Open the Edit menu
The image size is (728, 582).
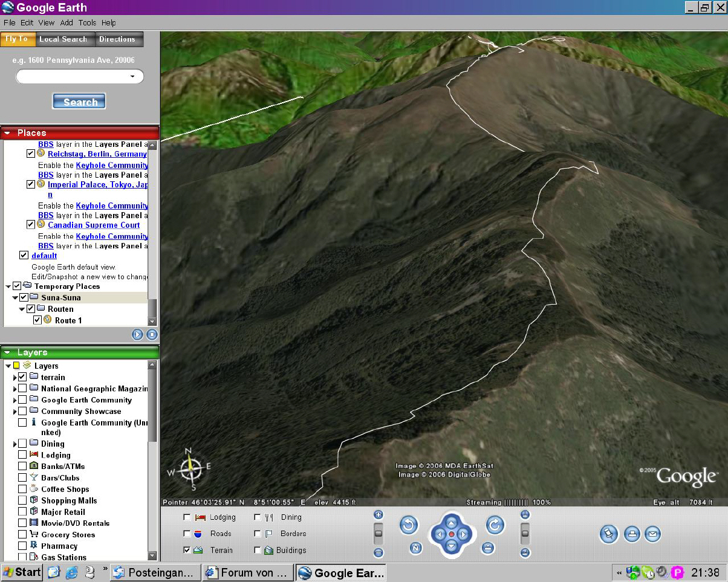point(27,22)
